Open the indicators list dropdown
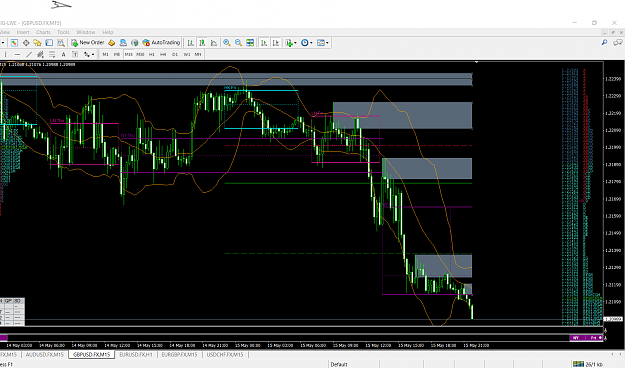The image size is (625, 368). (291, 43)
